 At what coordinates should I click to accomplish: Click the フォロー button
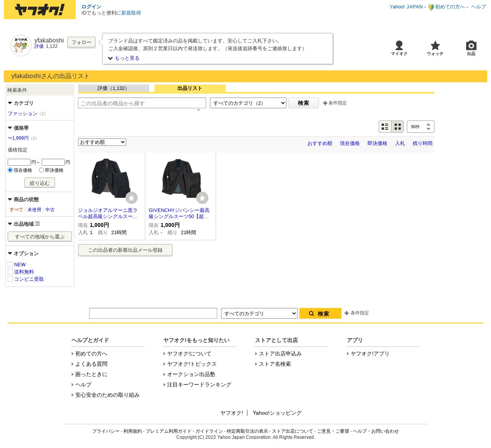click(x=81, y=42)
